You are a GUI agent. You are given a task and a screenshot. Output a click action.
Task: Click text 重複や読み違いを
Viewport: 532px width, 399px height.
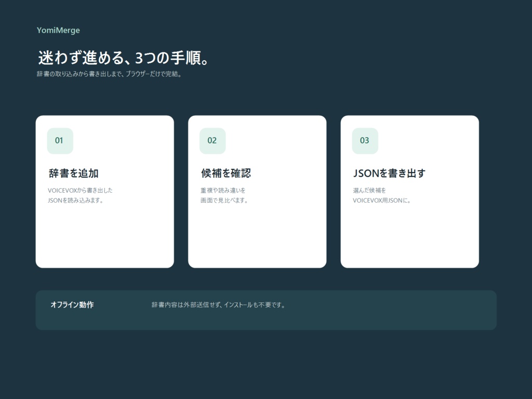point(223,190)
